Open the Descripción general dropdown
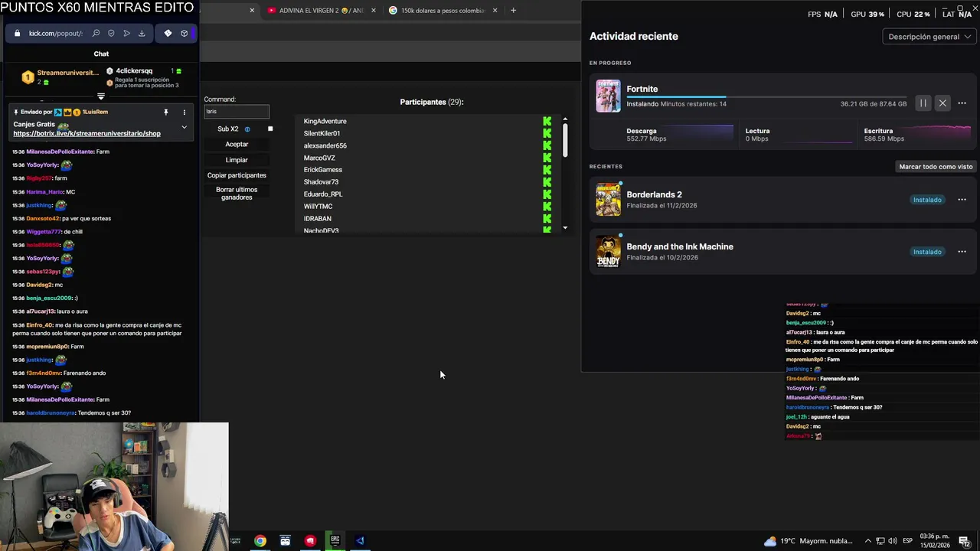 click(929, 37)
